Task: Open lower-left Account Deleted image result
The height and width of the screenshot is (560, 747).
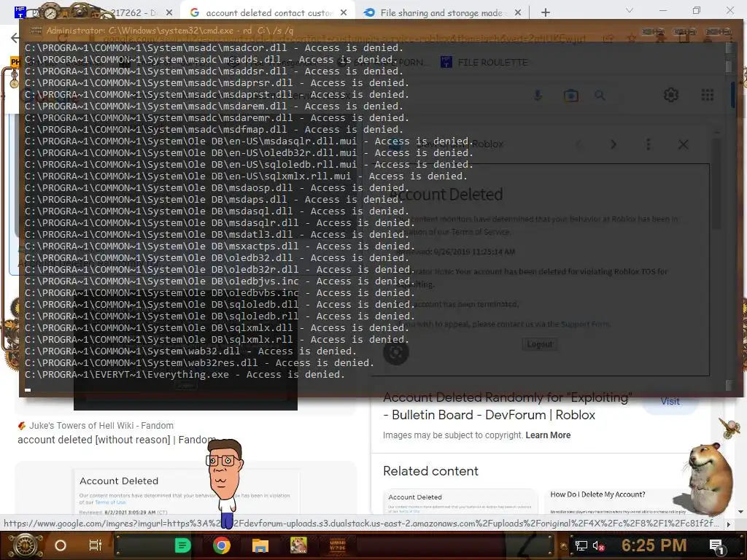Action: [x=186, y=492]
